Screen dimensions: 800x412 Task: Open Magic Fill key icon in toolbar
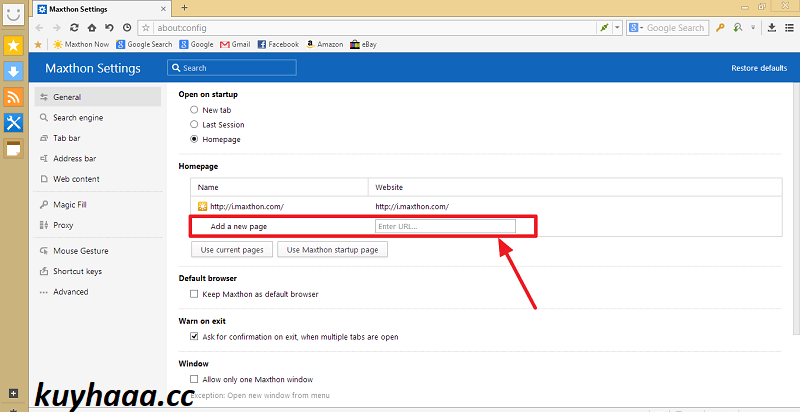(720, 28)
